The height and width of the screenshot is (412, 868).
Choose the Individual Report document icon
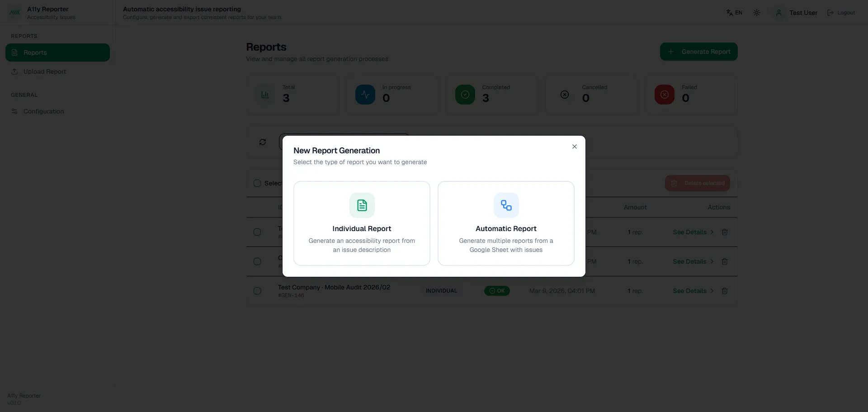(x=362, y=205)
